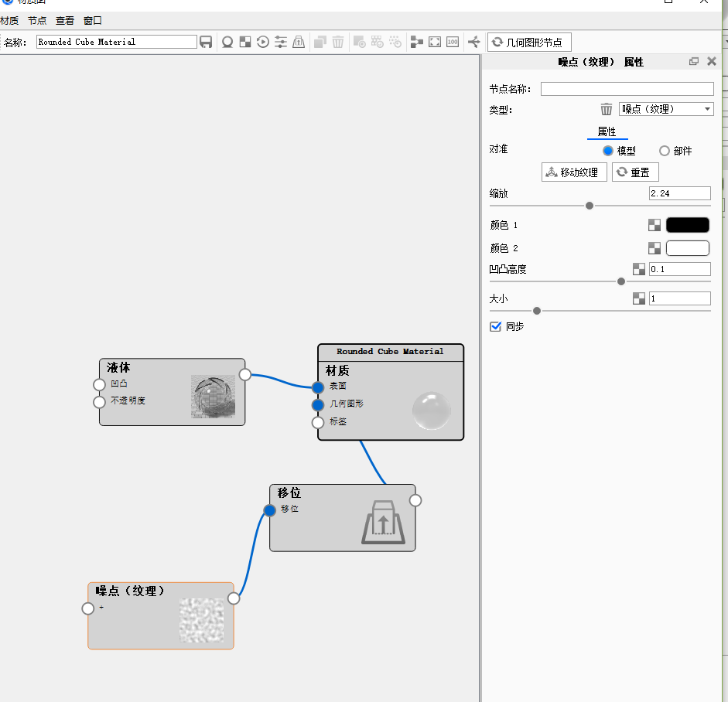The width and height of the screenshot is (728, 702).
Task: Click the + input socket on 噪点 node
Action: pyautogui.click(x=87, y=608)
